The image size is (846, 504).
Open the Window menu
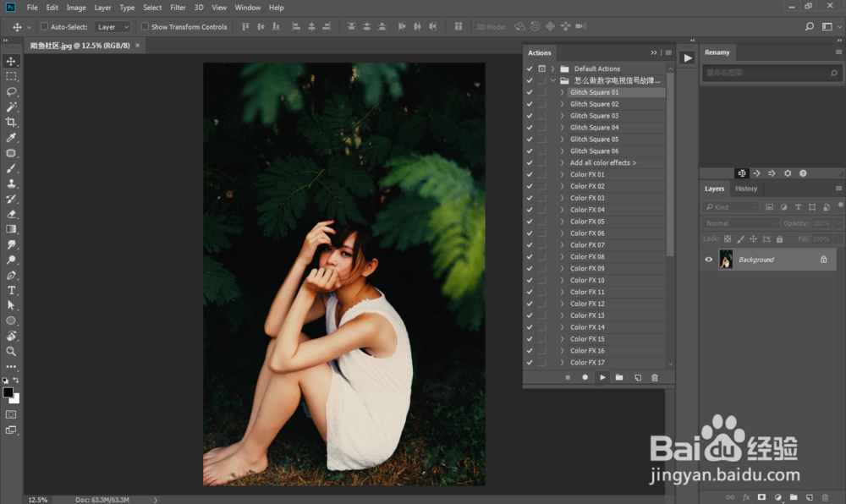point(248,8)
